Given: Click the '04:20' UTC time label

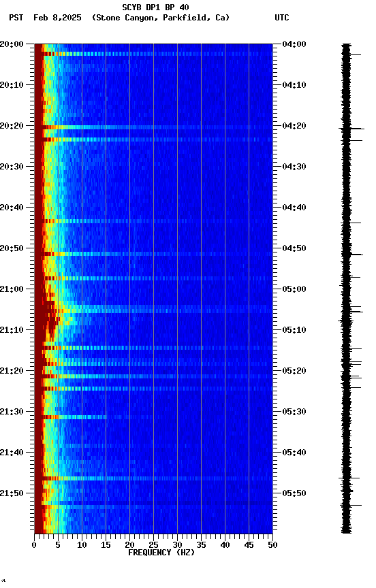Looking at the screenshot, I should (294, 126).
